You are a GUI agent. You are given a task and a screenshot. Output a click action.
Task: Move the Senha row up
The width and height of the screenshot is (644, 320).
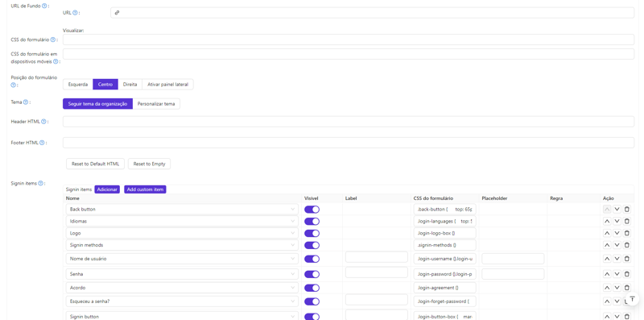(607, 274)
